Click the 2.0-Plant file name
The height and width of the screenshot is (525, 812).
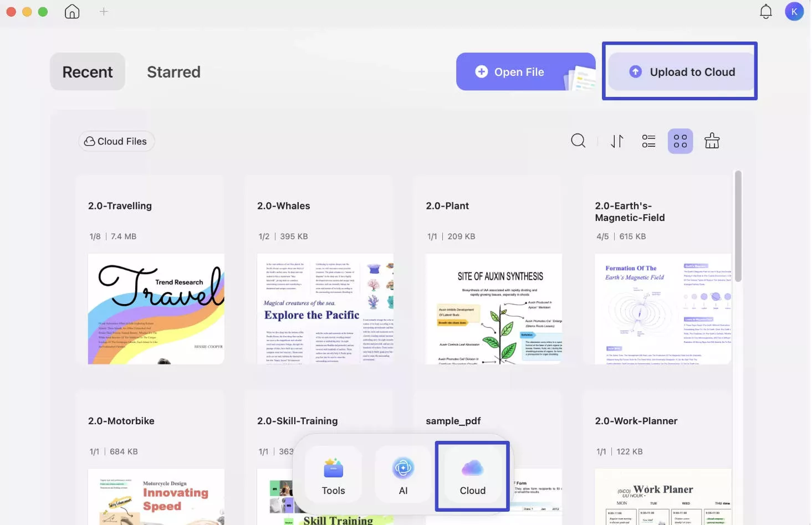coord(447,206)
